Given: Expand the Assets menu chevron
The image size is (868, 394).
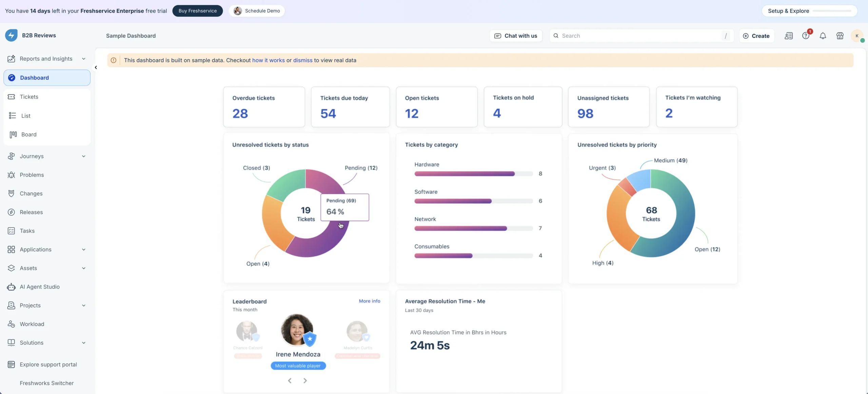Looking at the screenshot, I should coord(84,268).
